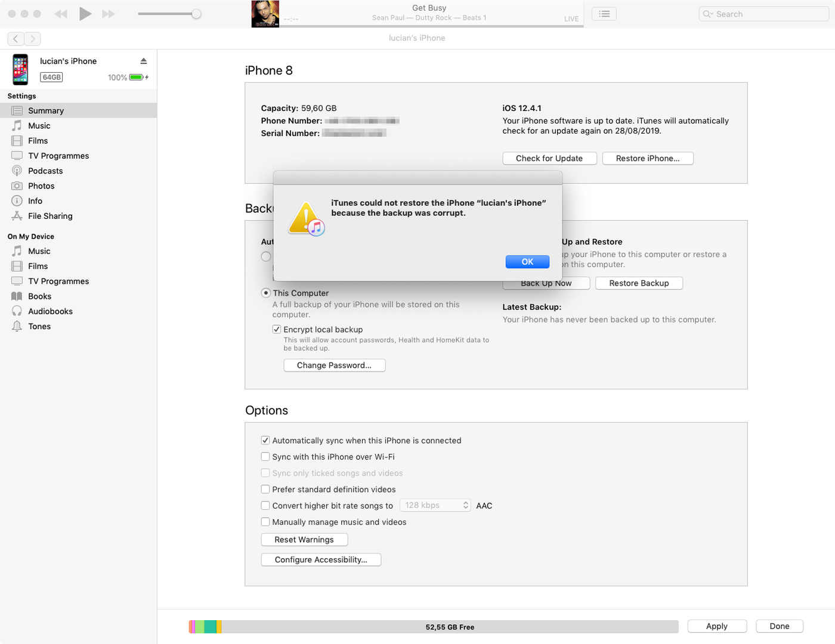Click the rewind playback icon
The image size is (835, 644).
pos(61,14)
